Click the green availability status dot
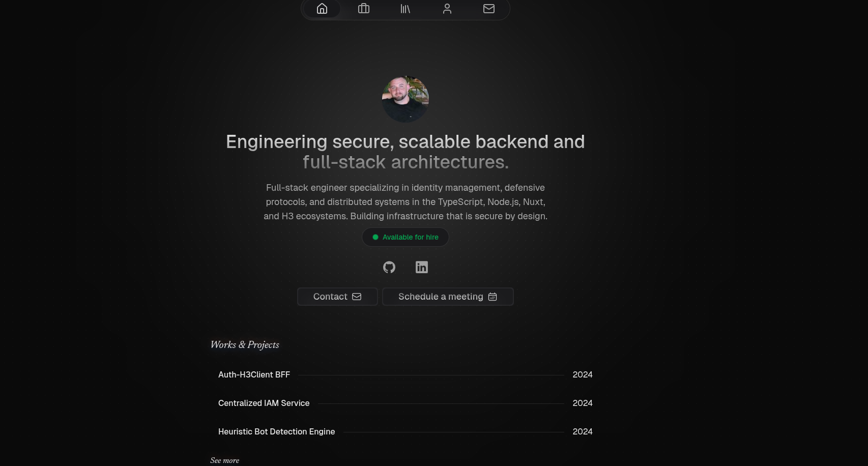 point(375,237)
